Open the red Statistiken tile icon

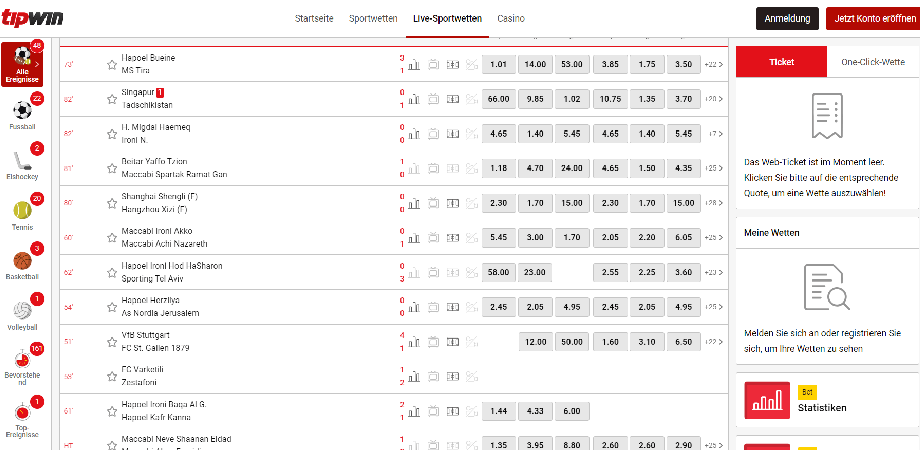(x=767, y=401)
